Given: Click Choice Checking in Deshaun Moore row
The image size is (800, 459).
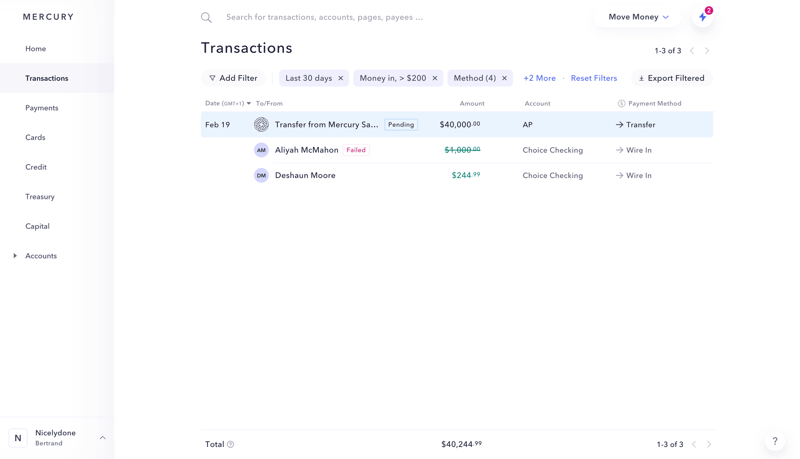Looking at the screenshot, I should pos(553,175).
